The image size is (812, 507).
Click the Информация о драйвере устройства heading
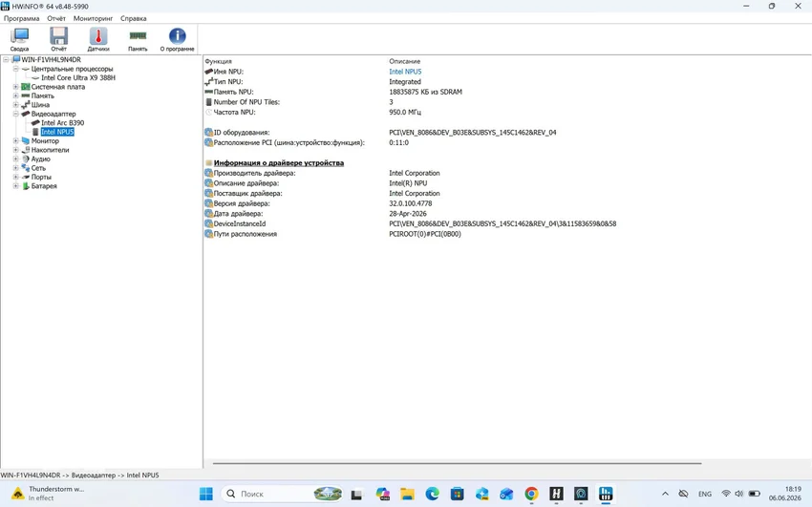pos(279,163)
